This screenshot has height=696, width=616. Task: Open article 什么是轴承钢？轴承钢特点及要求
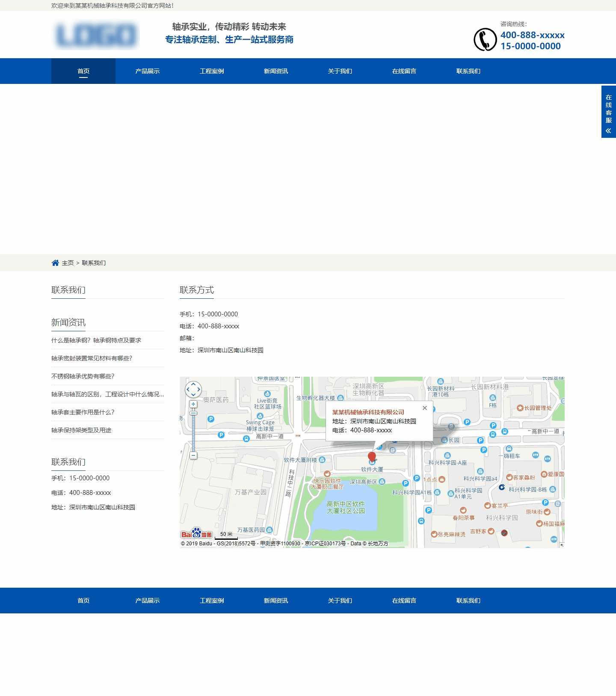click(96, 340)
